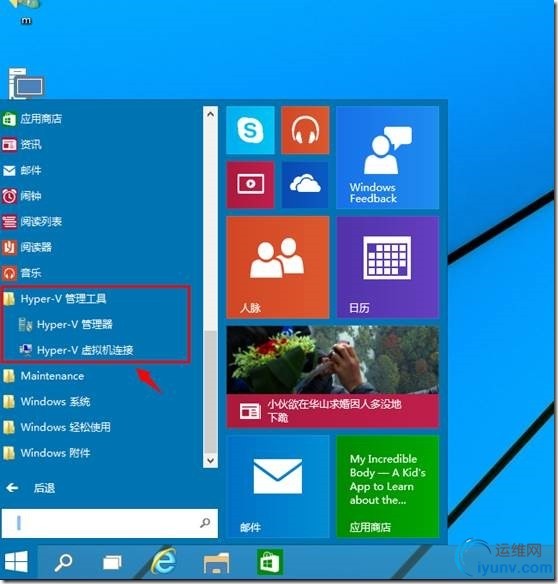Open the 人脉 People tile
Image resolution: width=558 pixels, height=584 pixels.
coord(278,267)
